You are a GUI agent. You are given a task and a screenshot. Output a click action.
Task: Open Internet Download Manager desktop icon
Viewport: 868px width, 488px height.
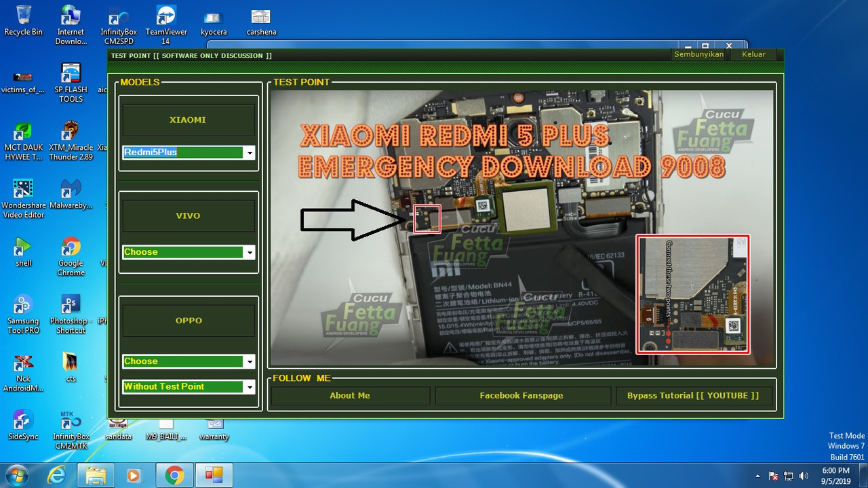point(71,25)
